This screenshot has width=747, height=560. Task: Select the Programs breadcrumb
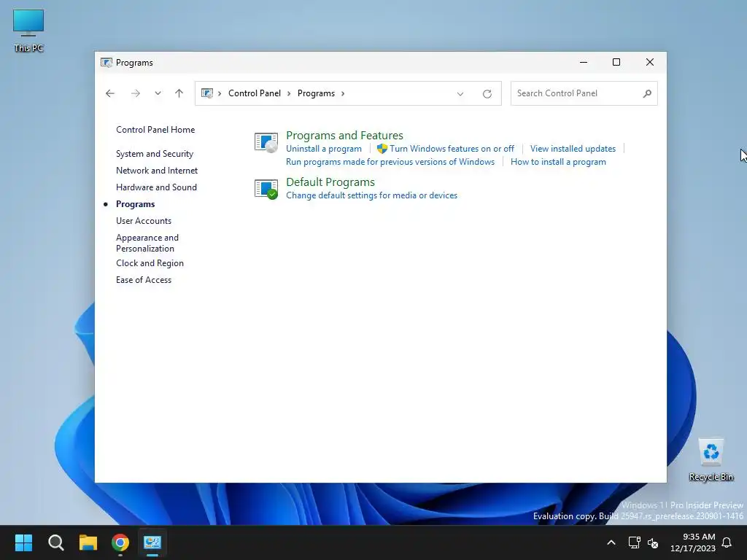[x=316, y=93]
